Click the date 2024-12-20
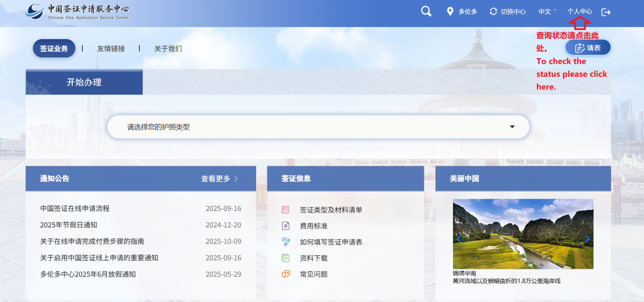The height and width of the screenshot is (302, 644). click(223, 225)
